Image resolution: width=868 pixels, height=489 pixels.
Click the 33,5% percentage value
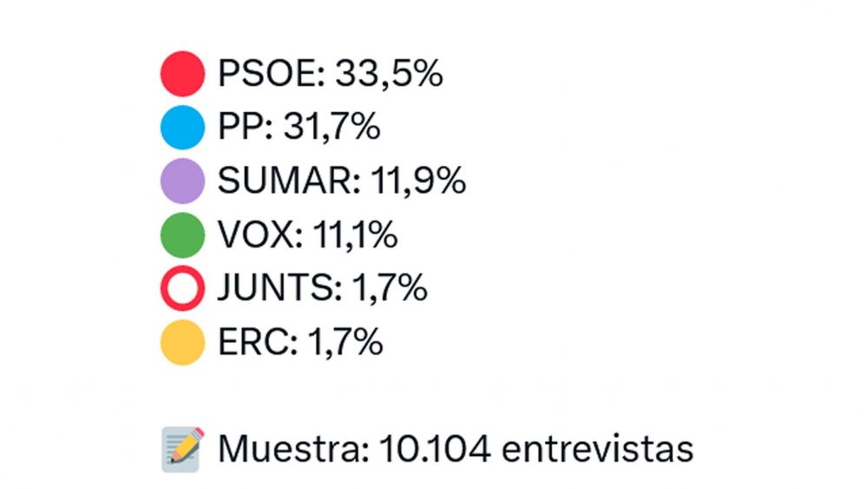click(x=389, y=74)
